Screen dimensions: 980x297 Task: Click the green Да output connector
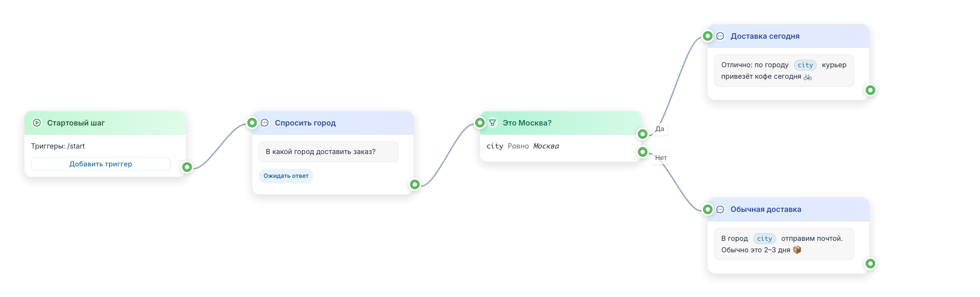tap(643, 134)
